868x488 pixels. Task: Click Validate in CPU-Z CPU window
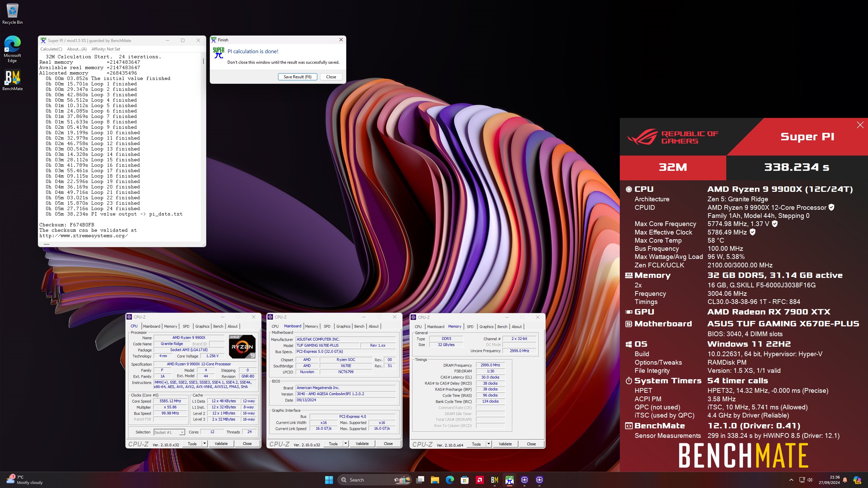(x=221, y=444)
